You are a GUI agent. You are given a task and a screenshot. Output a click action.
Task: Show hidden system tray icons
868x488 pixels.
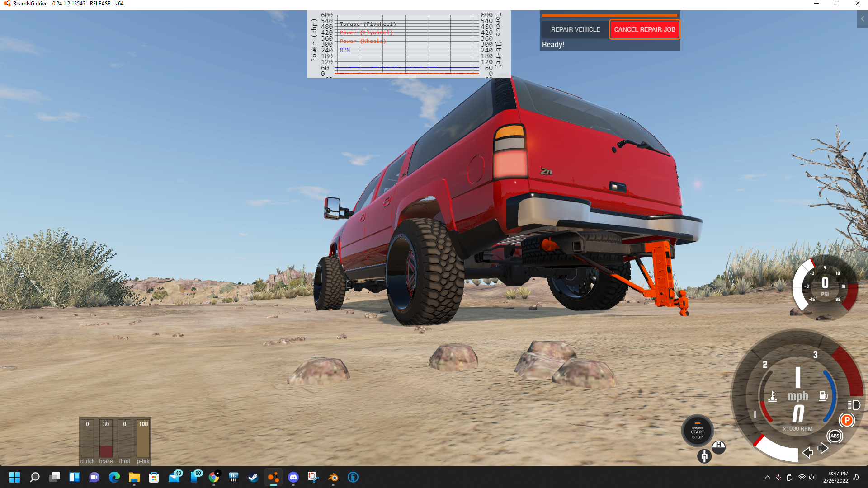[x=767, y=477]
